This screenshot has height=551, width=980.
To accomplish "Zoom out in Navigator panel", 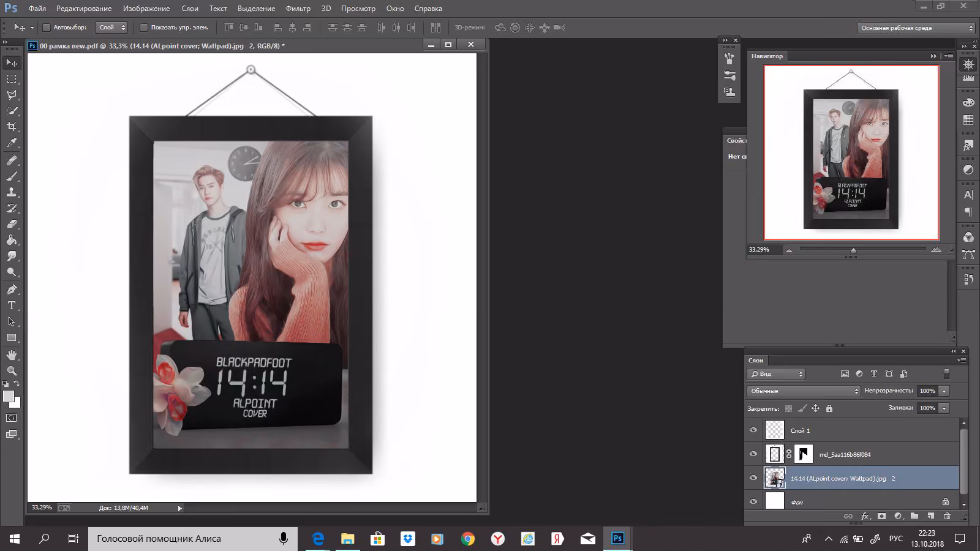I will click(x=789, y=250).
